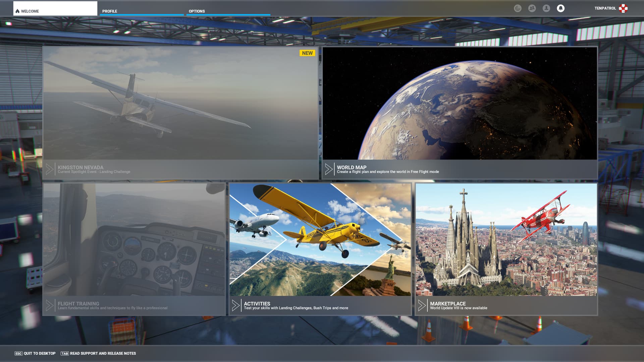Click the TENPATROL username label

click(605, 8)
